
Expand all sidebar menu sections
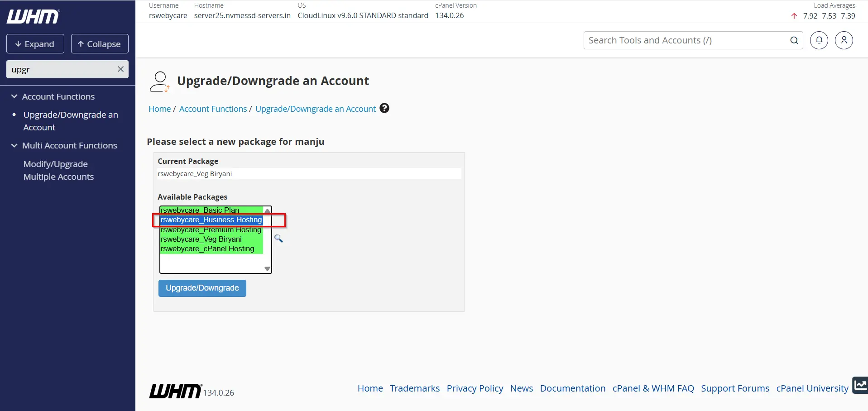35,44
